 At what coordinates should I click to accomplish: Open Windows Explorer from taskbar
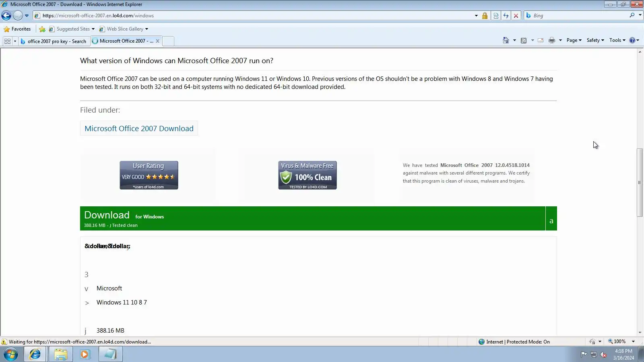[x=60, y=354]
